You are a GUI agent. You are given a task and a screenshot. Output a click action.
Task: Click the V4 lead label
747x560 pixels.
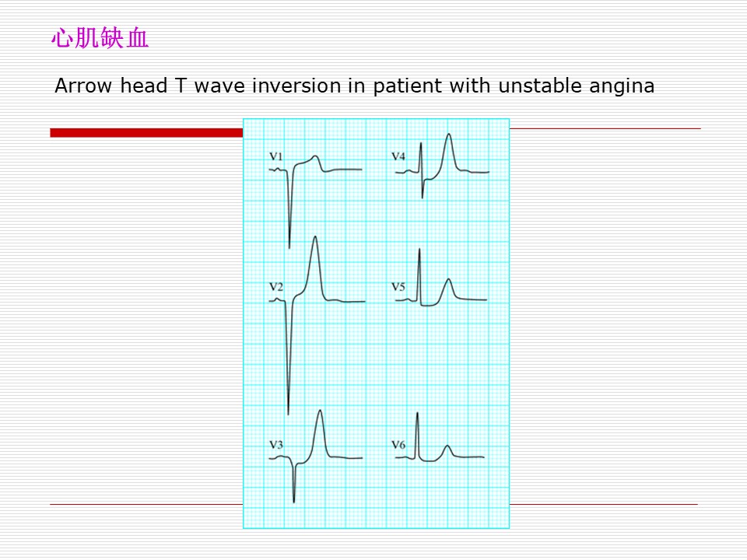(x=398, y=156)
